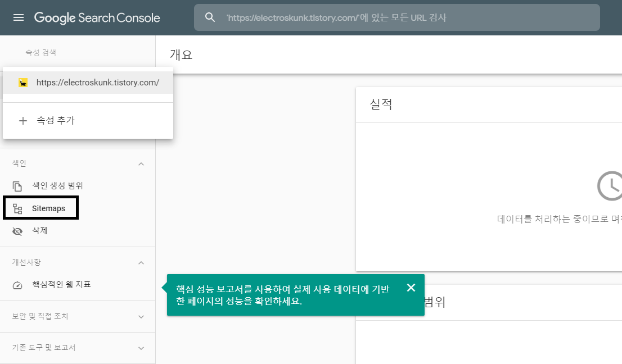Click the 색인 section label
The height and width of the screenshot is (364, 622).
point(19,163)
